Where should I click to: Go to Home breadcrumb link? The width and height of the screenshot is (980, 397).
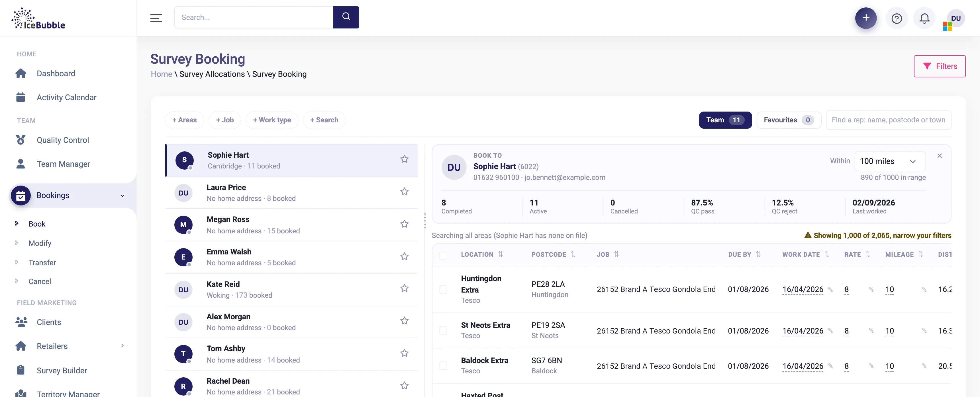click(161, 74)
